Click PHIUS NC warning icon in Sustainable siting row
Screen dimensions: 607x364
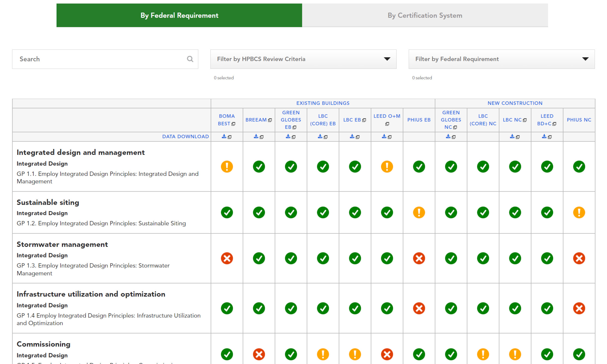pos(579,212)
